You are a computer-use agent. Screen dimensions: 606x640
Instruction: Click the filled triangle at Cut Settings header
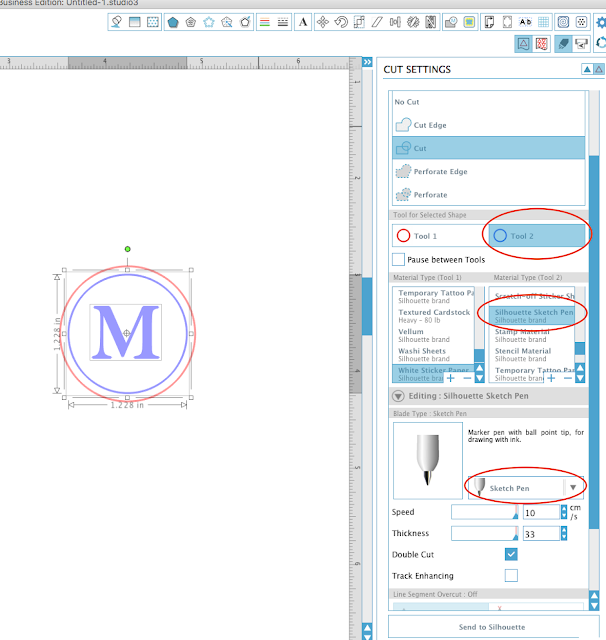coord(587,69)
